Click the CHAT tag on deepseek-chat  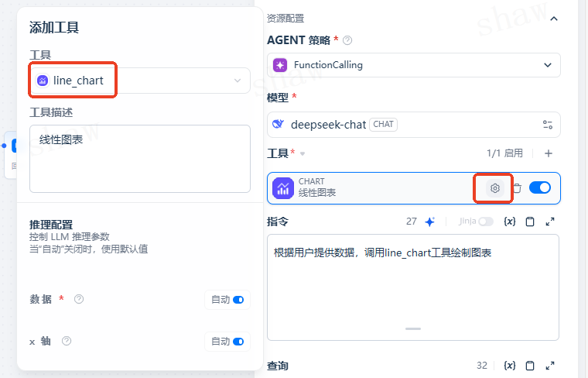pos(383,124)
